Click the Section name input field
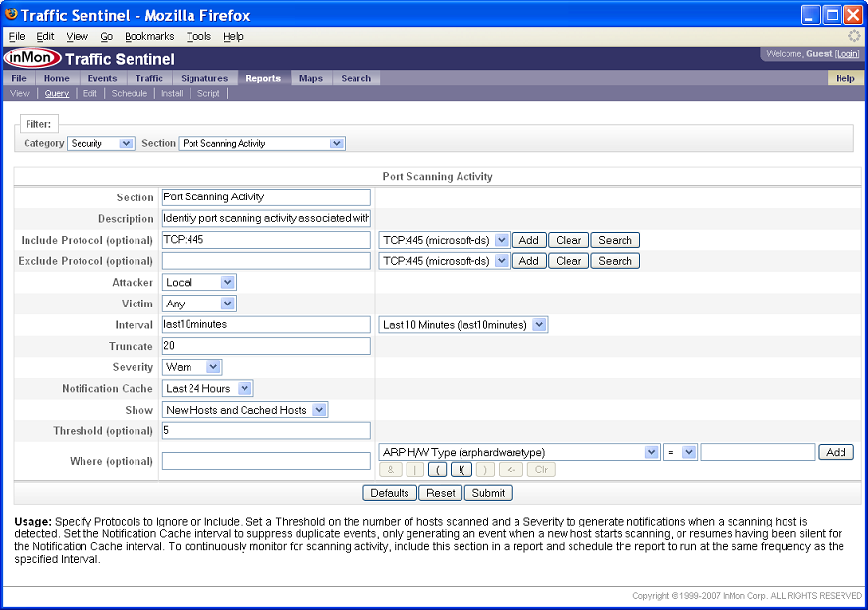This screenshot has height=610, width=868. click(x=266, y=197)
